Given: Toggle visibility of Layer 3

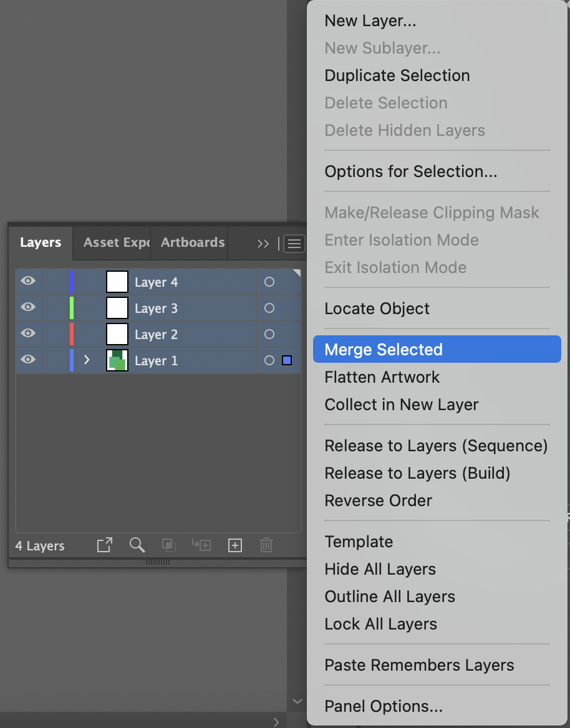Looking at the screenshot, I should pos(28,308).
